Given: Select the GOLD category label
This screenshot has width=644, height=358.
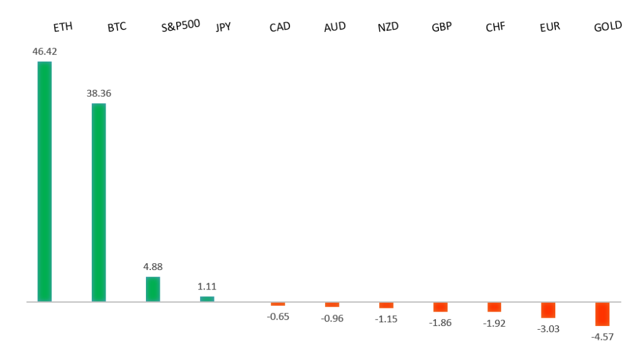Looking at the screenshot, I should [x=608, y=26].
